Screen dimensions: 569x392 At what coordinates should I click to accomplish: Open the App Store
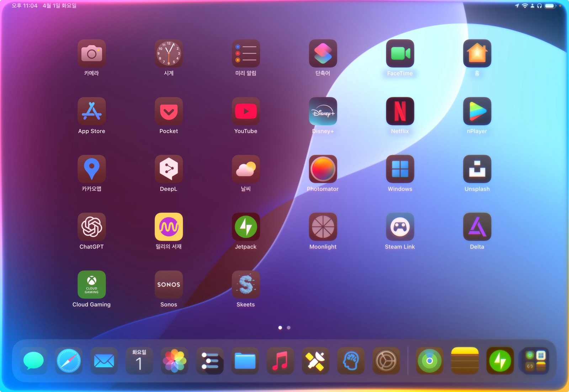(x=91, y=111)
